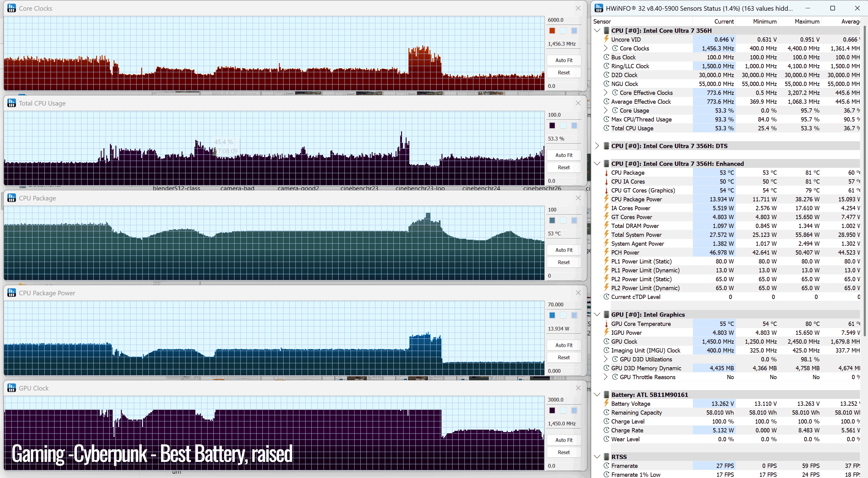
Task: Click the HWiNFO icon in GPU Clock graph title
Action: point(11,388)
